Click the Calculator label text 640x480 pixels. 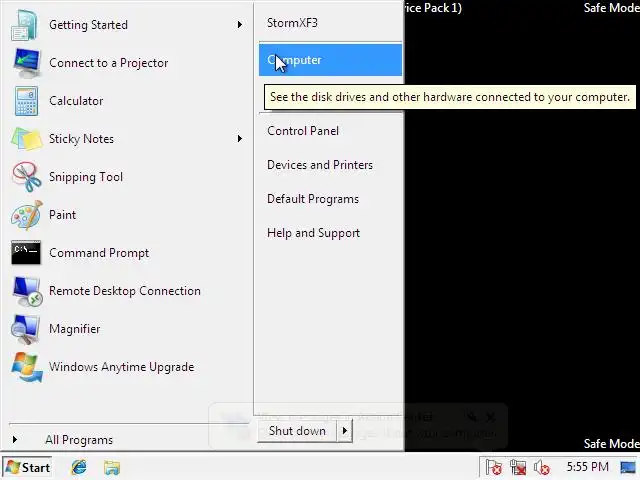[x=76, y=101]
